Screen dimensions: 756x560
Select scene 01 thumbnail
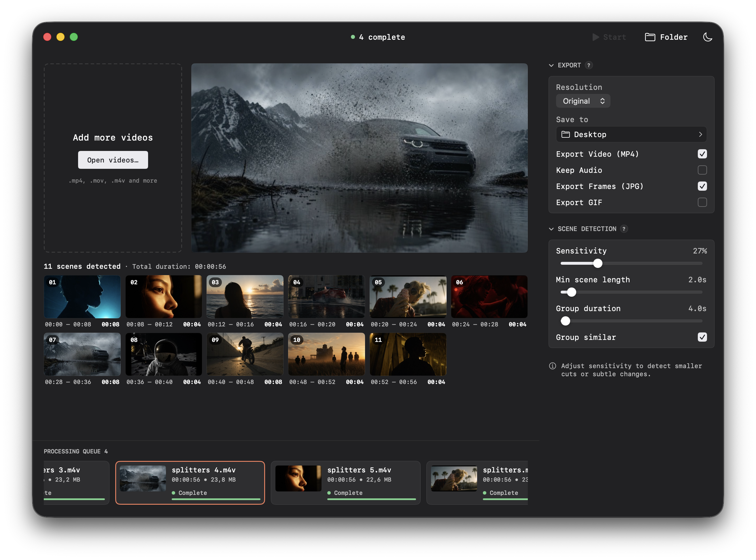pyautogui.click(x=82, y=297)
